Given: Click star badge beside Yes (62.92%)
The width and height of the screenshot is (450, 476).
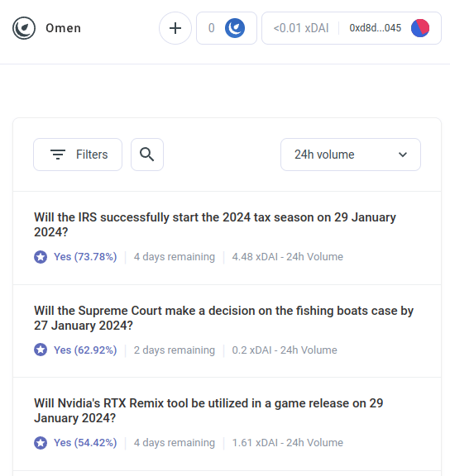Looking at the screenshot, I should point(41,350).
